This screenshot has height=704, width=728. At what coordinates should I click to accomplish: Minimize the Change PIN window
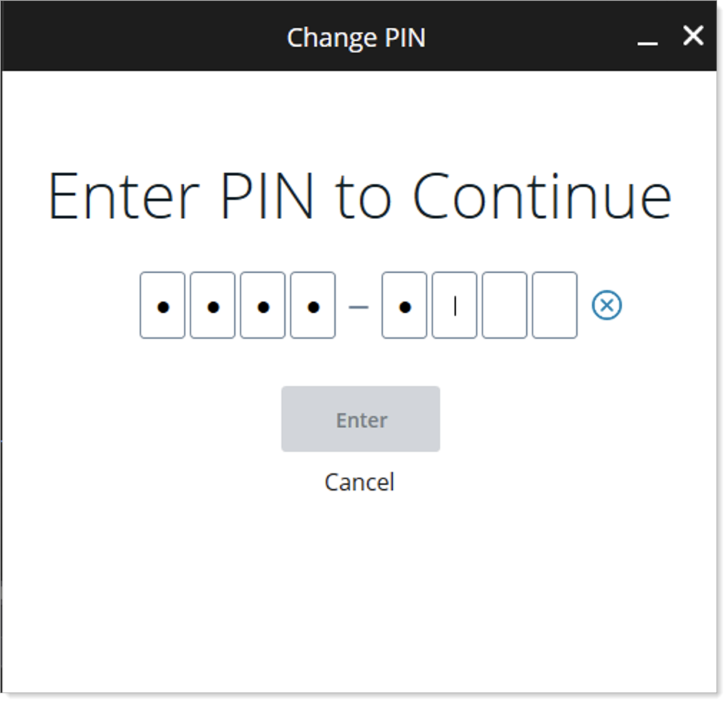click(648, 43)
